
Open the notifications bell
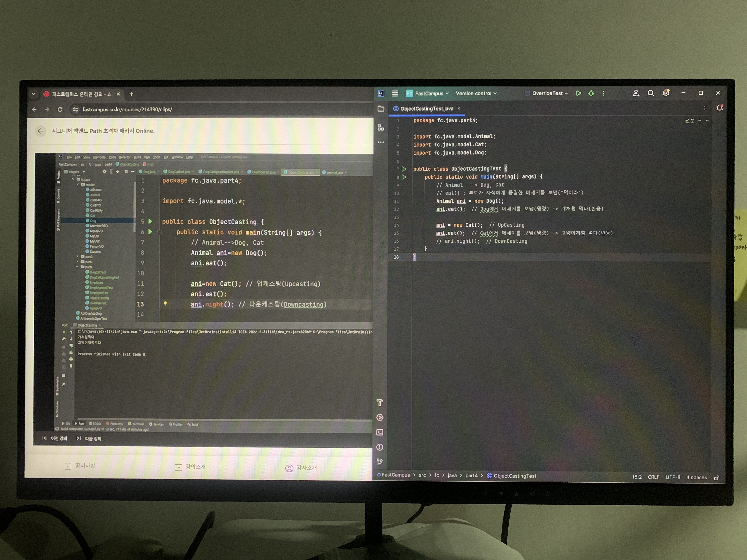[x=719, y=108]
